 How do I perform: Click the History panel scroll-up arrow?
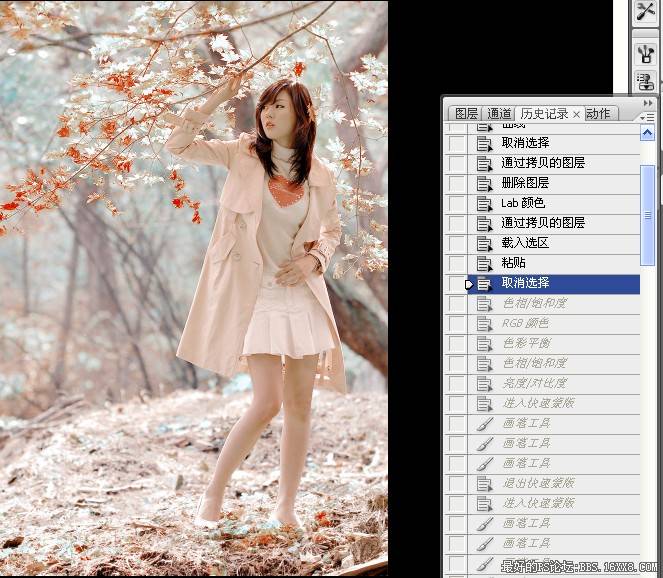[x=647, y=133]
